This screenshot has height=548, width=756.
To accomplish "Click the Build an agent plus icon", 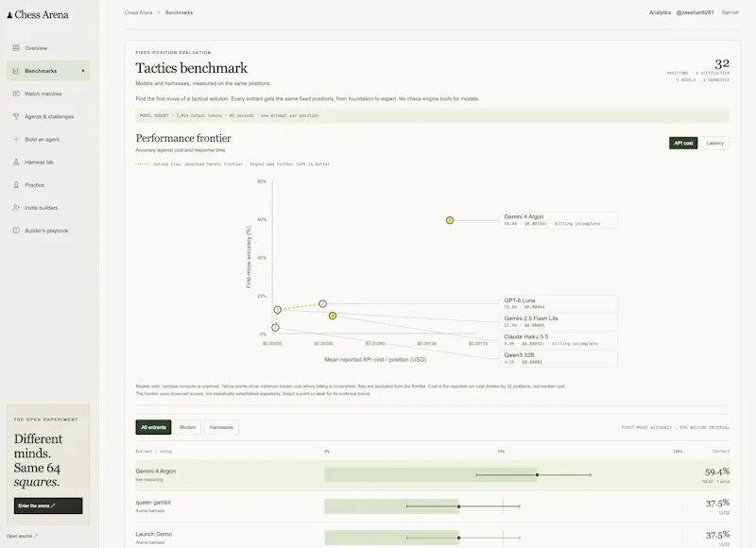I will pyautogui.click(x=16, y=139).
